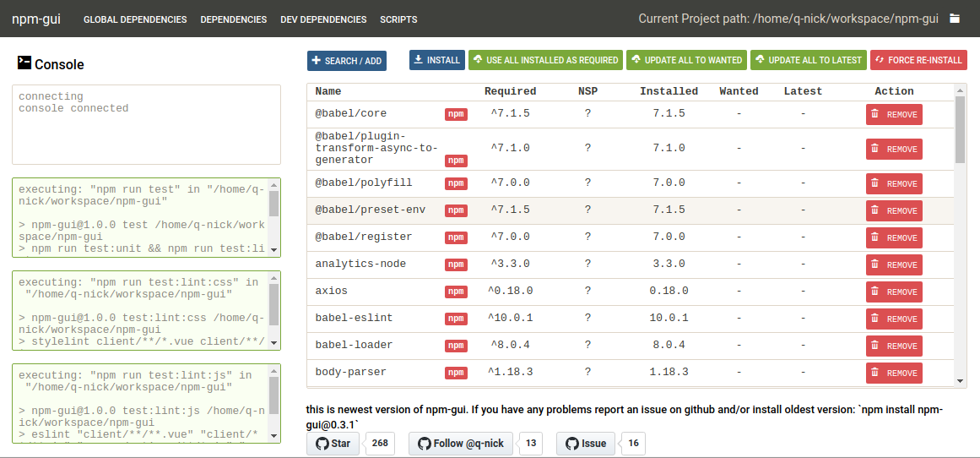Click the Install button
Image resolution: width=980 pixels, height=458 pixels.
click(437, 60)
